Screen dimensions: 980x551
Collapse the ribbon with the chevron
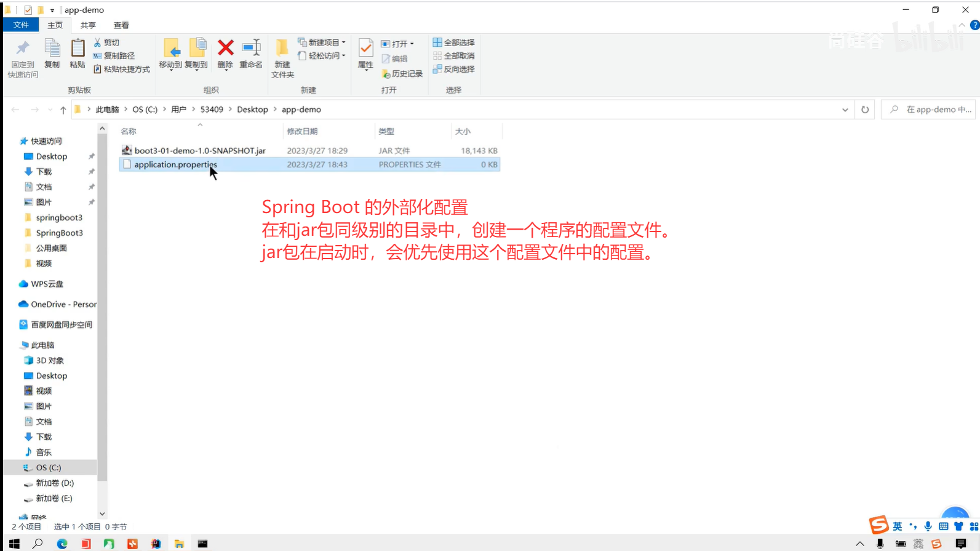(962, 25)
